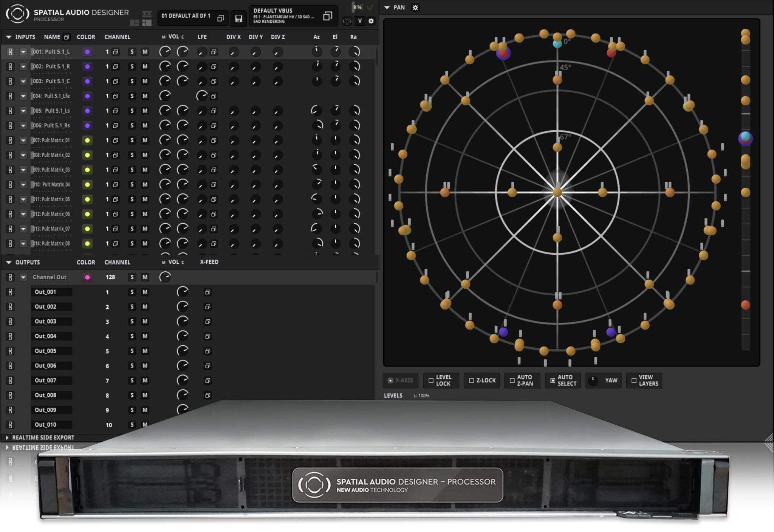Collapse the INPUTS section
This screenshot has height=532, width=774.
(9, 37)
